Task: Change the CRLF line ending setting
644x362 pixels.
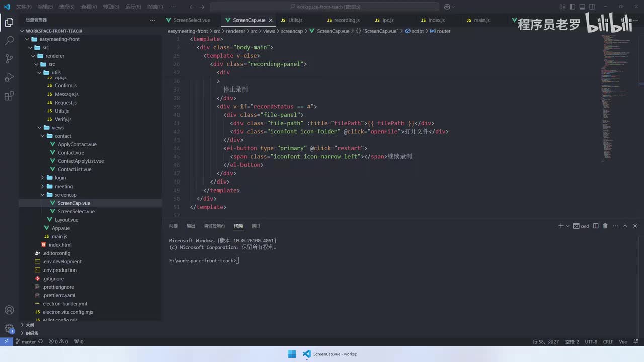Action: tap(608, 342)
